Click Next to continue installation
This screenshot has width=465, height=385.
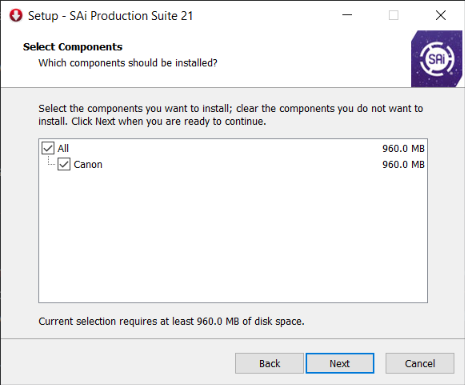pos(340,363)
